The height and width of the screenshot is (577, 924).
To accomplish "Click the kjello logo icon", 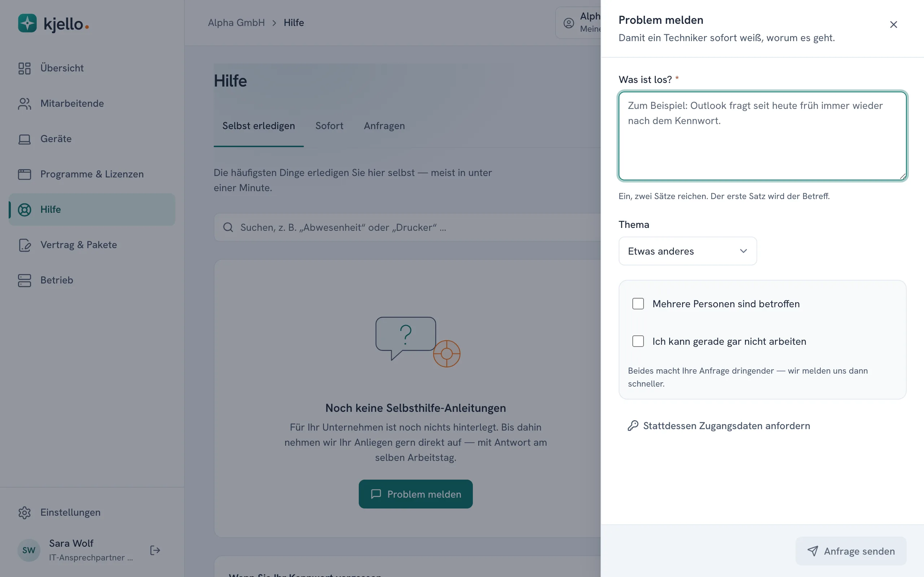I will [x=27, y=23].
